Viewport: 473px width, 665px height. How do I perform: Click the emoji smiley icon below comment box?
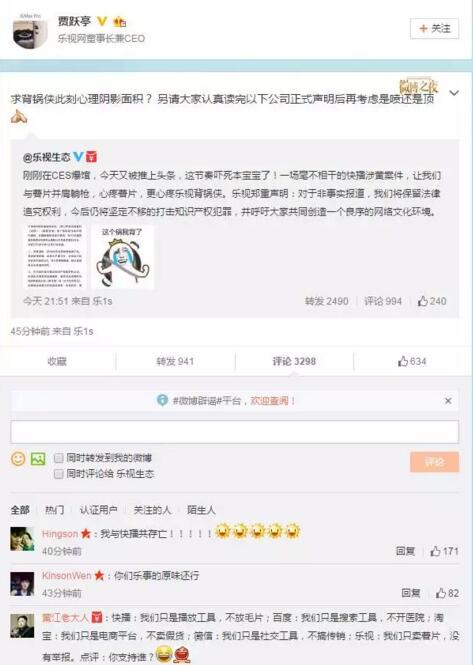(18, 458)
